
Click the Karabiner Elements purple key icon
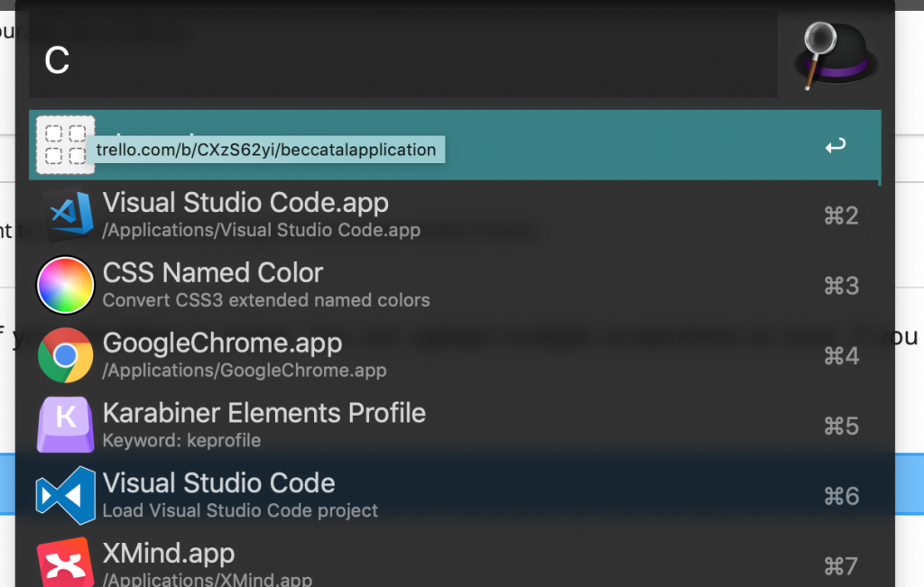point(65,425)
